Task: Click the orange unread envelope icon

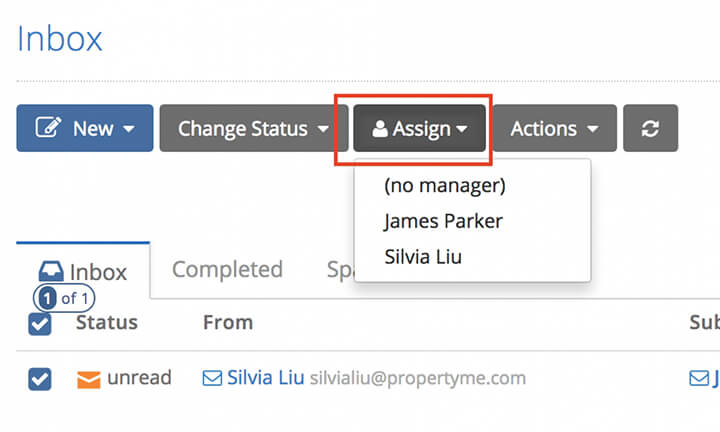Action: [x=89, y=379]
